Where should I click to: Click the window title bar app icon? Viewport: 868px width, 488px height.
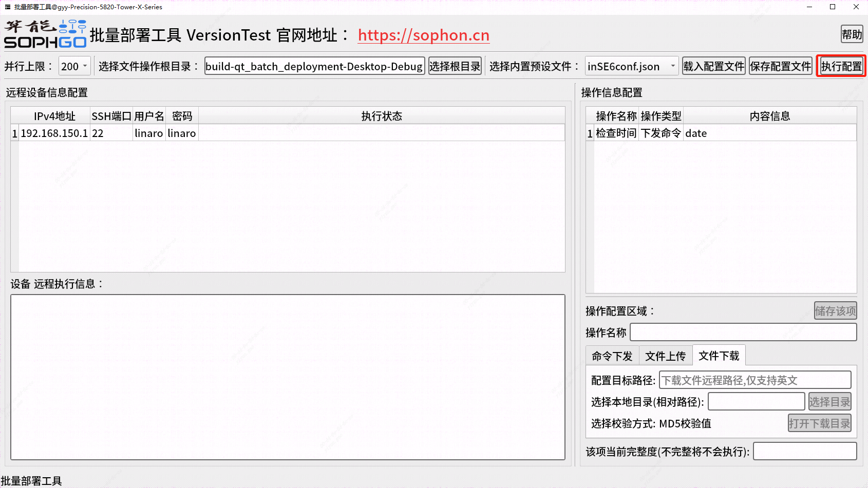point(7,7)
